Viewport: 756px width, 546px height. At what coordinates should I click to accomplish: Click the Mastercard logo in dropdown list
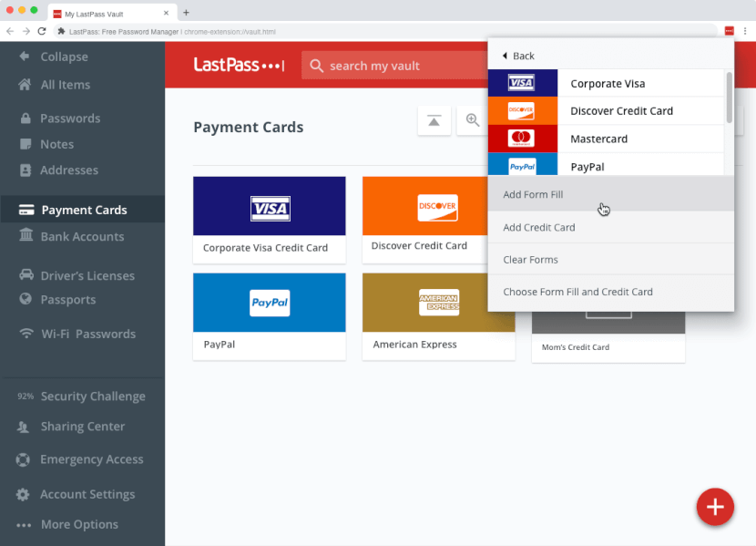522,139
